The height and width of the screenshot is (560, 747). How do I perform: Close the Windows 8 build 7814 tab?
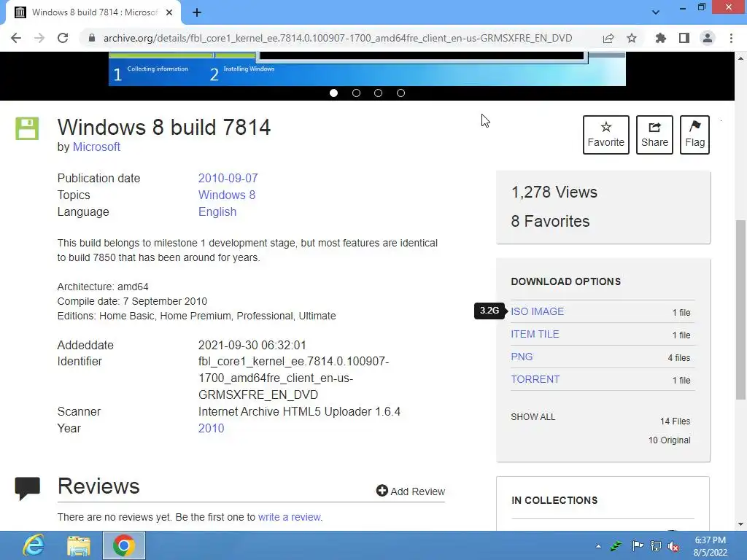(x=169, y=12)
